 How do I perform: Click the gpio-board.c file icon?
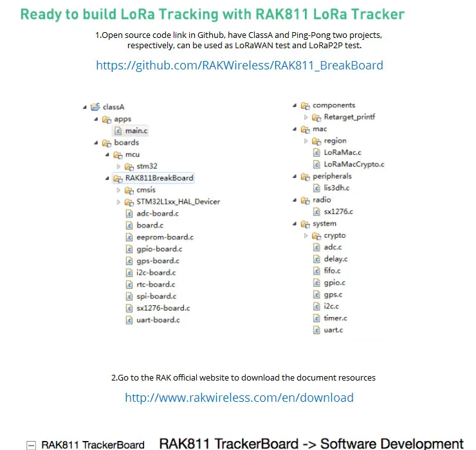point(129,249)
